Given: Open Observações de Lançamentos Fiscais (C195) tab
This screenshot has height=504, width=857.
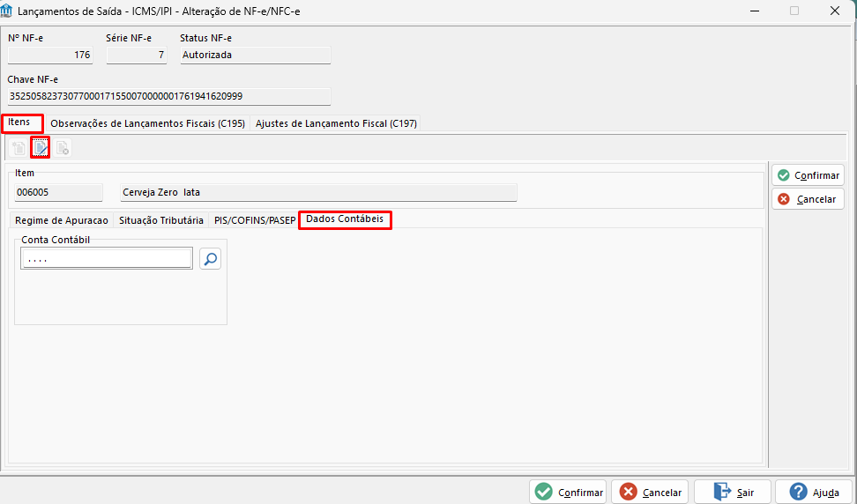Looking at the screenshot, I should click(x=147, y=123).
